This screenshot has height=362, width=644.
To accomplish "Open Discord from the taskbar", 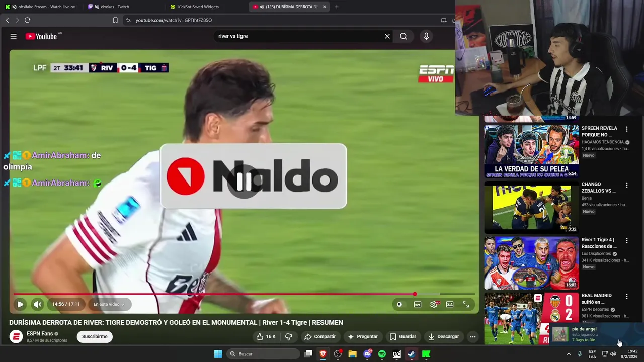I will pyautogui.click(x=367, y=354).
